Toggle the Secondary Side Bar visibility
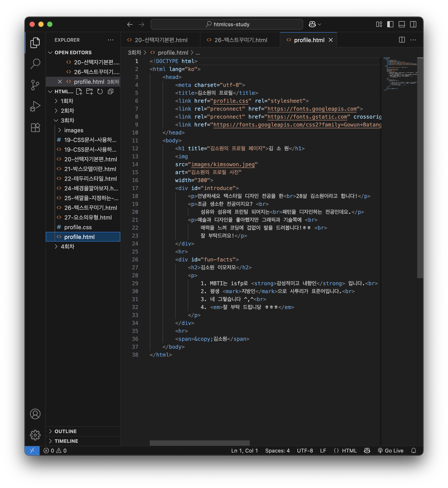Screen dimensions: 448x488 coord(413,24)
